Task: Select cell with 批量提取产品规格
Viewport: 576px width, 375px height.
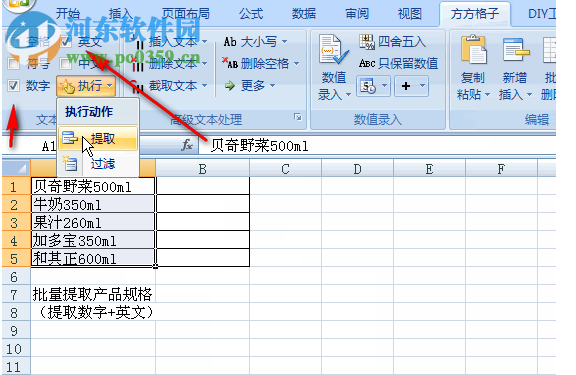Action: click(93, 294)
